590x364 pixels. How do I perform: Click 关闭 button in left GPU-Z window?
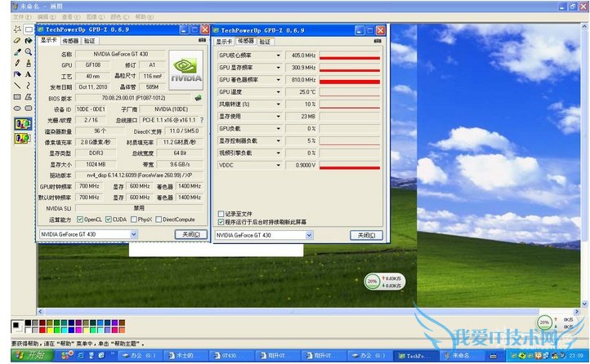(x=190, y=234)
